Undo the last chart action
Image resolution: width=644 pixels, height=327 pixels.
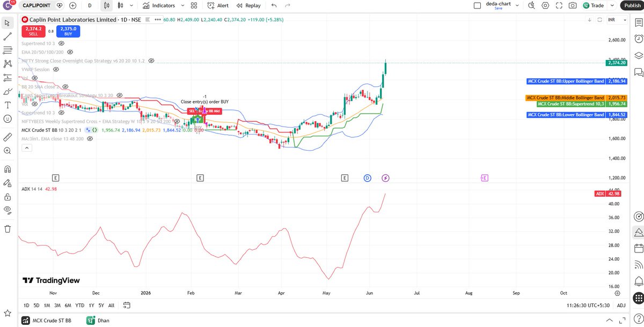[x=274, y=5]
